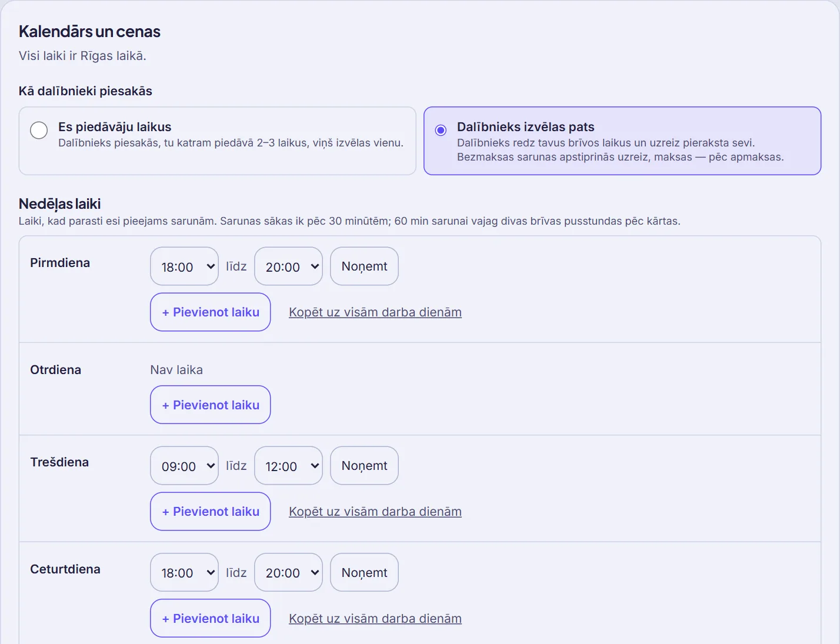Add a time slot for Pirmdiena
Screen dimensions: 840x644
pyautogui.click(x=211, y=312)
